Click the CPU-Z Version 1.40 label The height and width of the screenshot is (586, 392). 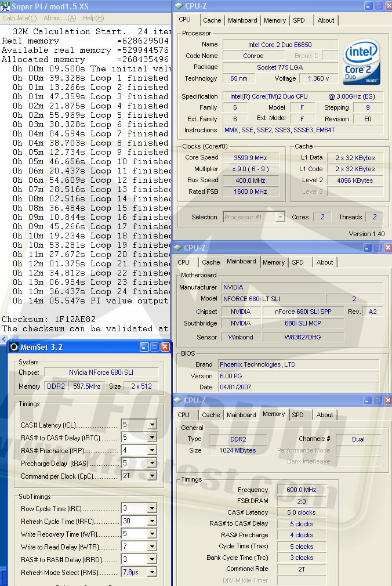366,234
